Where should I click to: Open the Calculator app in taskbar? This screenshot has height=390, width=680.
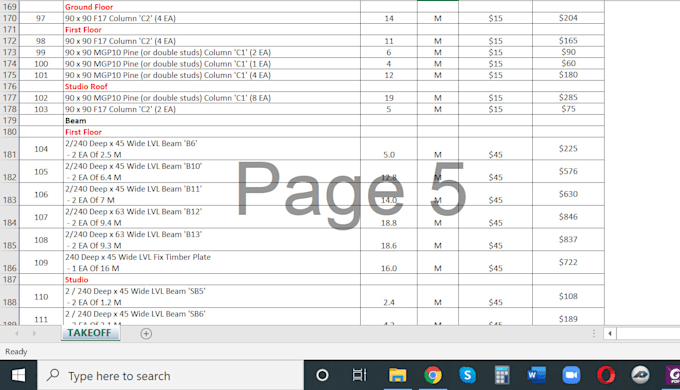pyautogui.click(x=502, y=375)
